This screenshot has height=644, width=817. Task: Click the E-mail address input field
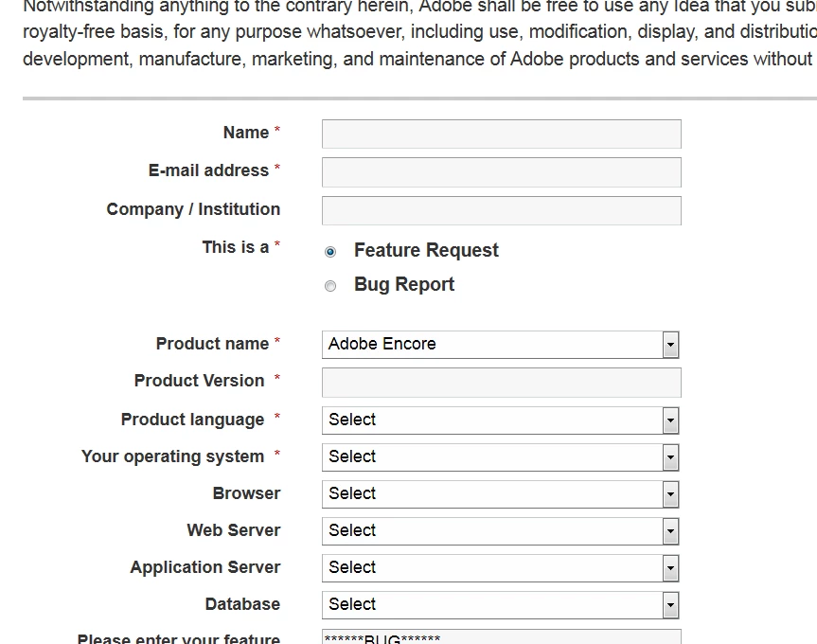[x=501, y=172]
